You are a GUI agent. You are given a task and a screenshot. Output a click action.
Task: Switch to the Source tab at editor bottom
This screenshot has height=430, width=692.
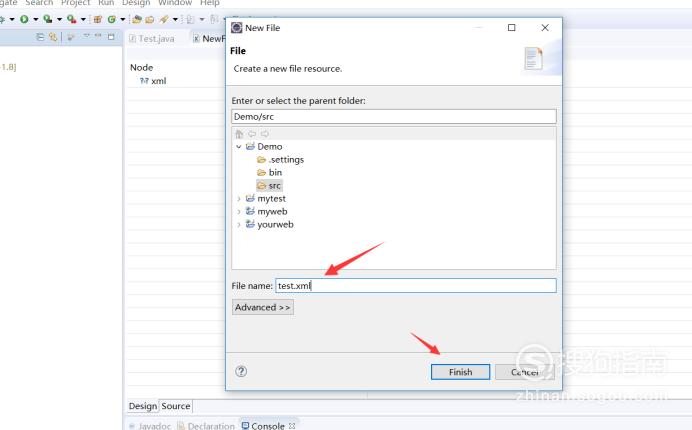(x=176, y=406)
